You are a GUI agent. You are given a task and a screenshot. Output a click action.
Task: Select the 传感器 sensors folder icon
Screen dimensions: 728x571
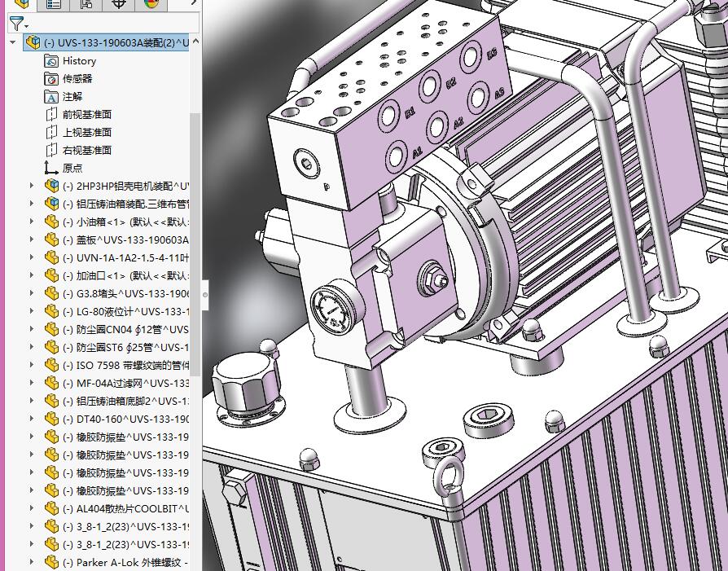51,78
